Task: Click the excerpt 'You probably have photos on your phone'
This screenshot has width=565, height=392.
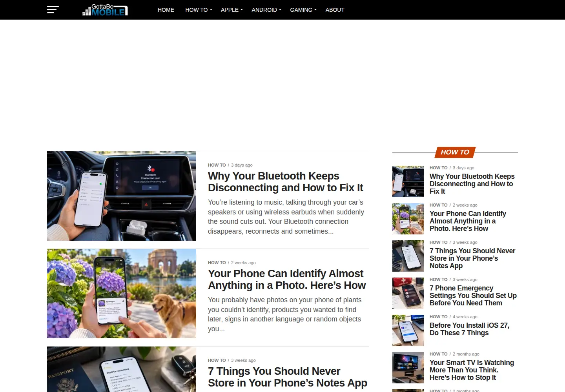Action: point(285,314)
